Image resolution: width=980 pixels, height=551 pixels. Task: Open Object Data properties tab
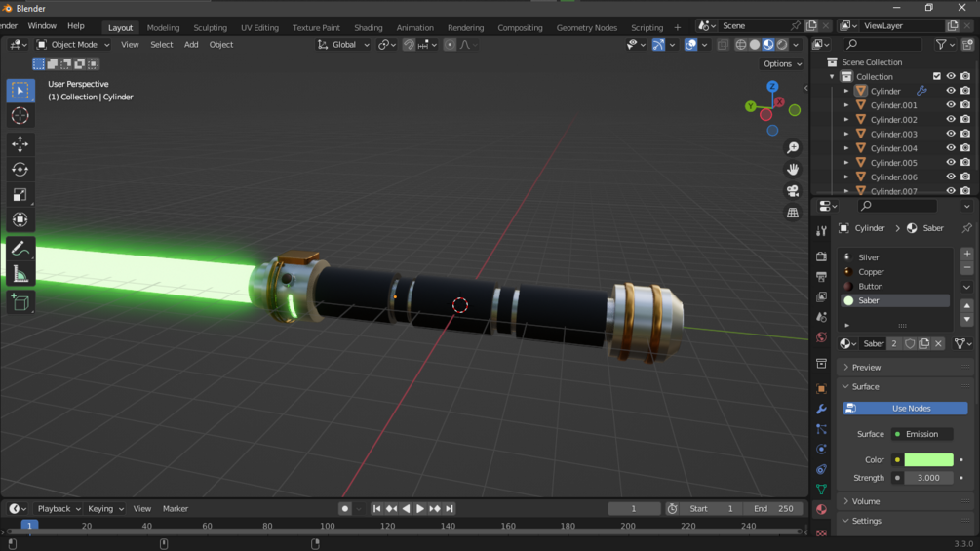(821, 490)
